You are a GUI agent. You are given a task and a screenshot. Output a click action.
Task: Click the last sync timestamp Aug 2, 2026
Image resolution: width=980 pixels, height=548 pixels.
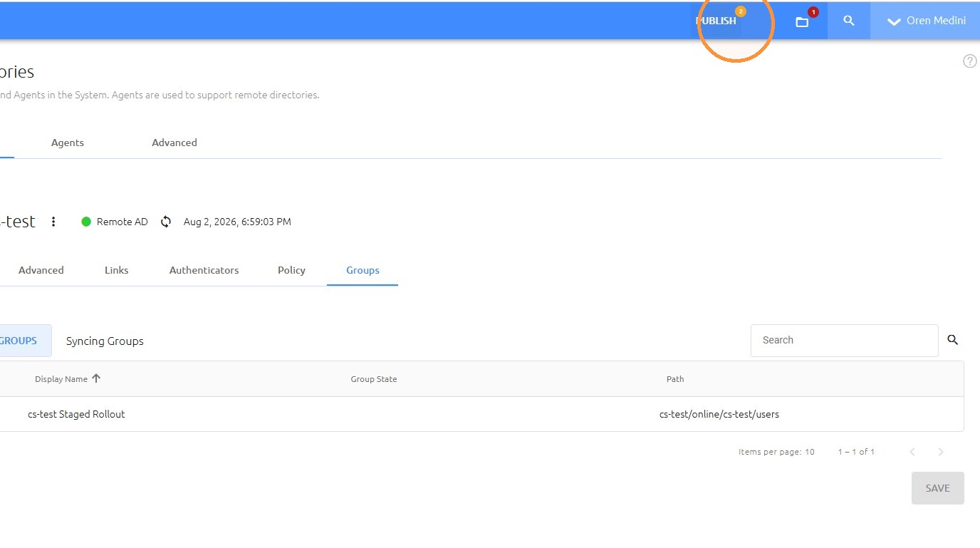click(237, 222)
